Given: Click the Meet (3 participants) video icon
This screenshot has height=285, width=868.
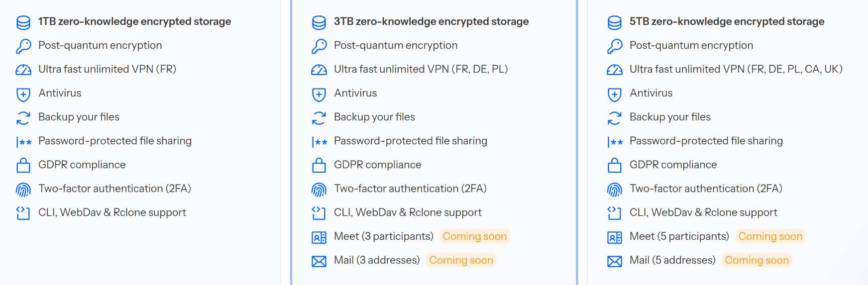Looking at the screenshot, I should point(319,237).
